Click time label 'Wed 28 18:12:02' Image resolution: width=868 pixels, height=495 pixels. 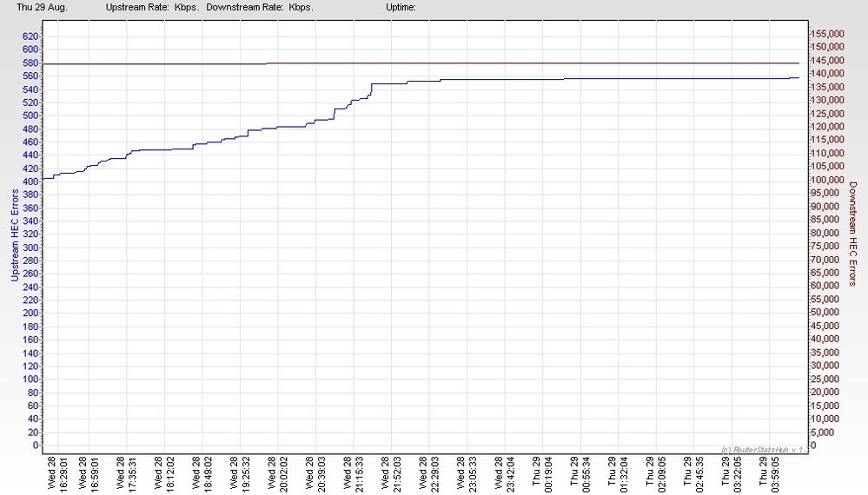tap(164, 473)
